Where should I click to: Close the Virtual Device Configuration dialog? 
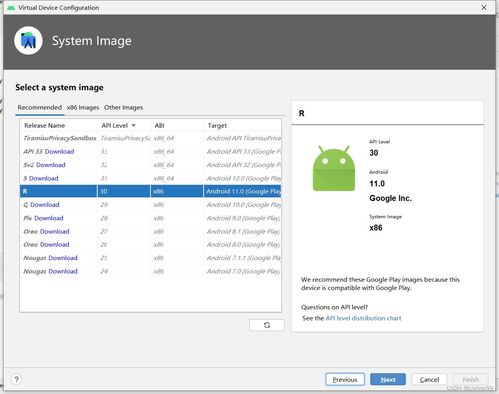pos(484,7)
